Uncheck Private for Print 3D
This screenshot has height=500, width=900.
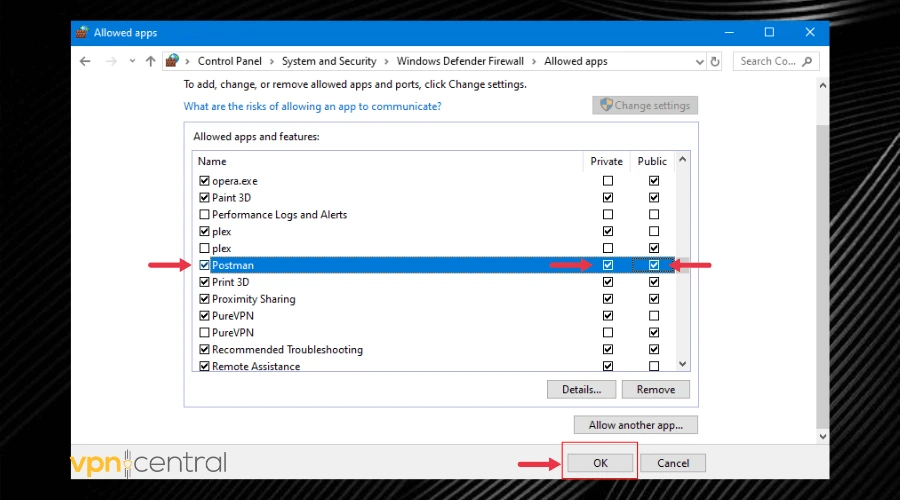(608, 282)
